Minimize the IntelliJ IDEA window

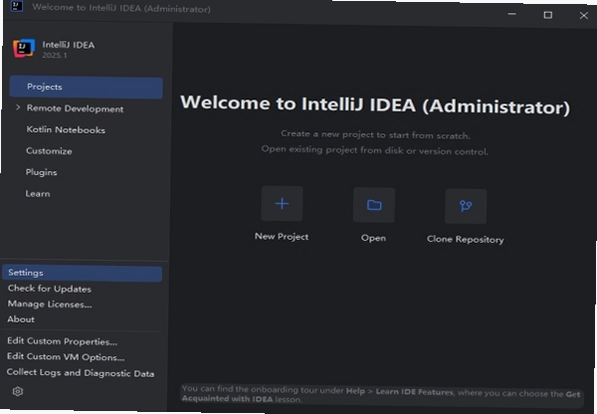512,14
